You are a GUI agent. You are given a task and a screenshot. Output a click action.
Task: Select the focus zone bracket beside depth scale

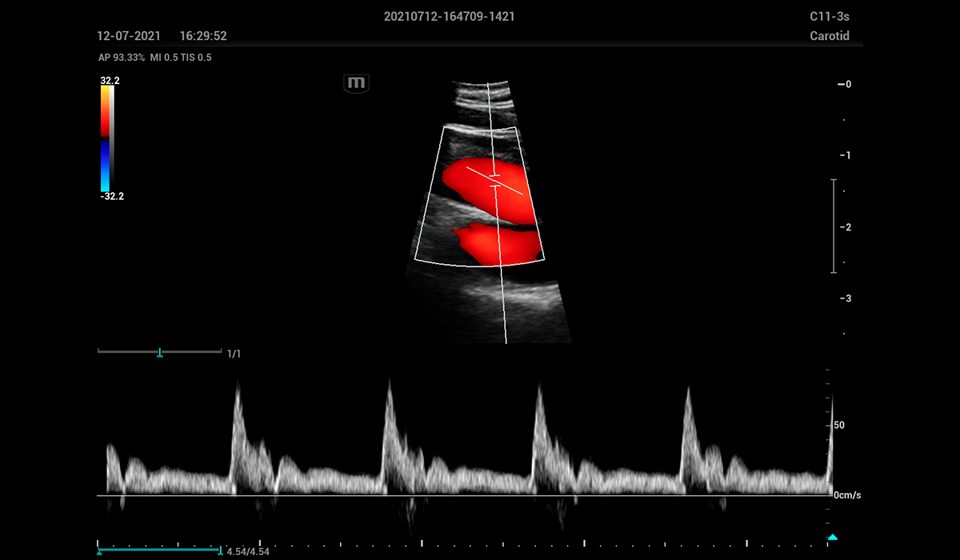(x=834, y=226)
